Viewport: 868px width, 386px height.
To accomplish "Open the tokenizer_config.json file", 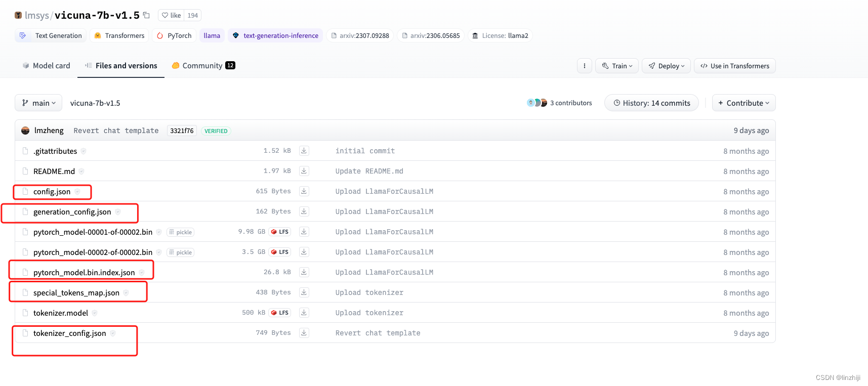I will [x=69, y=333].
